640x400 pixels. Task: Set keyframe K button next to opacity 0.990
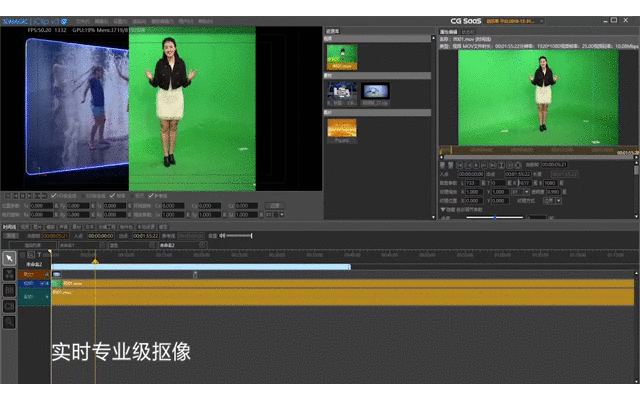tap(564, 192)
